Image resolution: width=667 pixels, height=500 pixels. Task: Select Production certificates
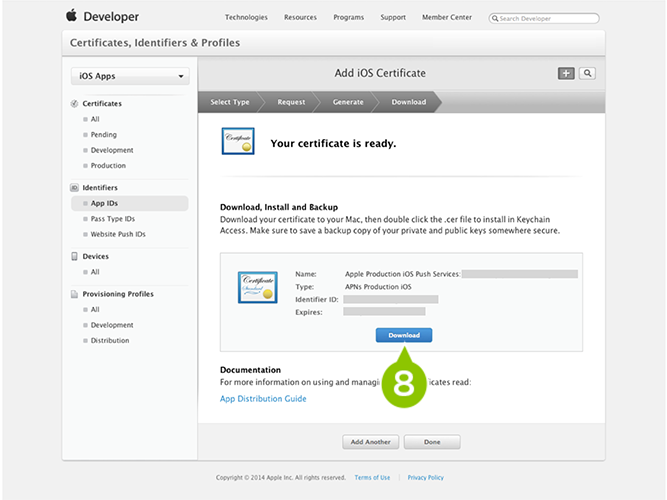click(x=108, y=166)
